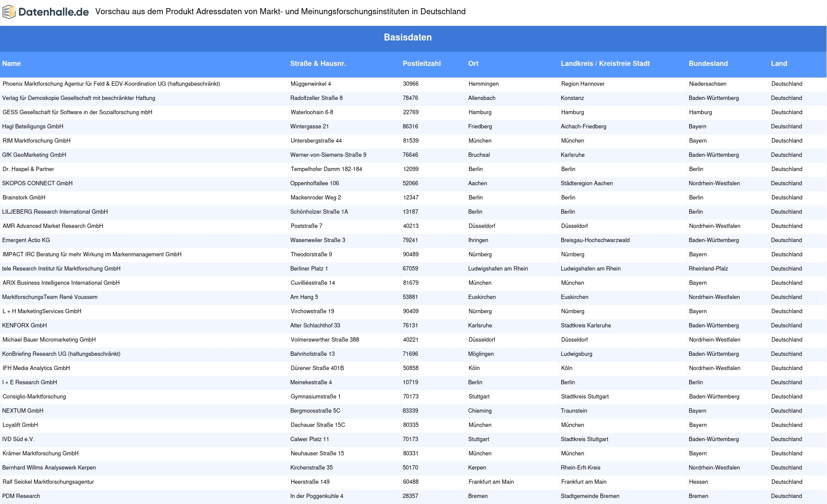This screenshot has height=504, width=827.
Task: Click postal code 52066
Action: (x=410, y=184)
